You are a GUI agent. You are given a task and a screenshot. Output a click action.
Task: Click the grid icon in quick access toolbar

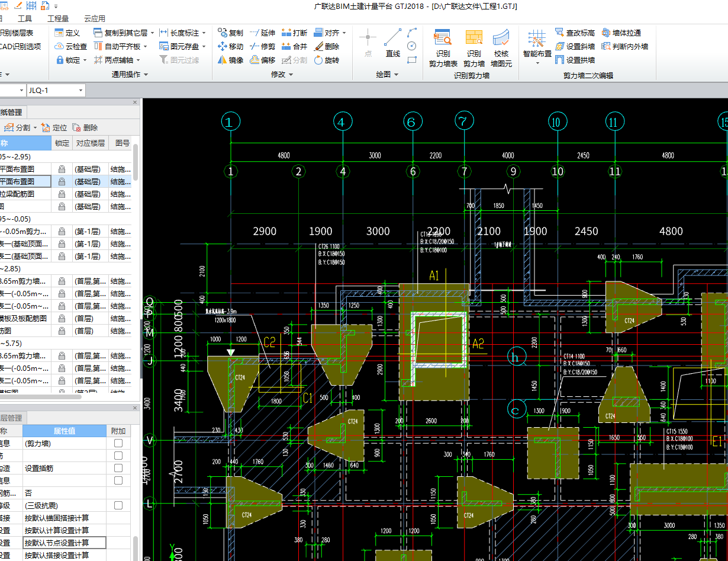coord(31,5)
